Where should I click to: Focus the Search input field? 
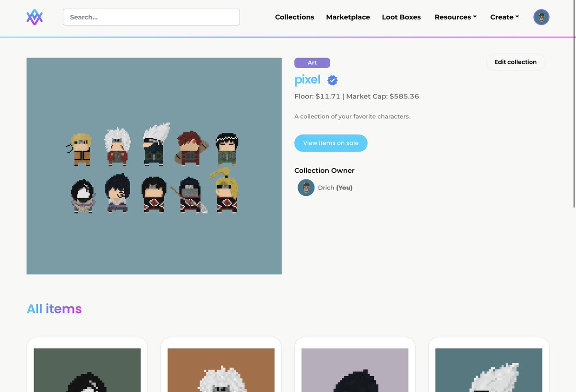click(151, 17)
